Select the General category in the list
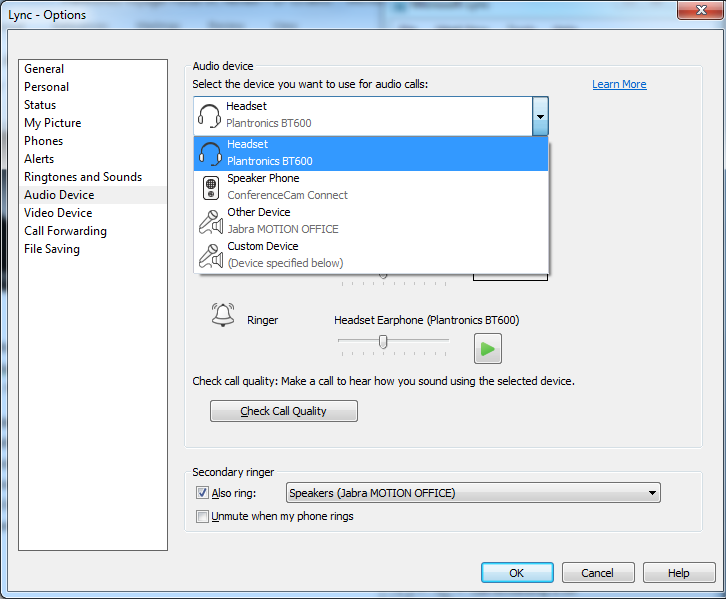This screenshot has width=726, height=599. 44,69
